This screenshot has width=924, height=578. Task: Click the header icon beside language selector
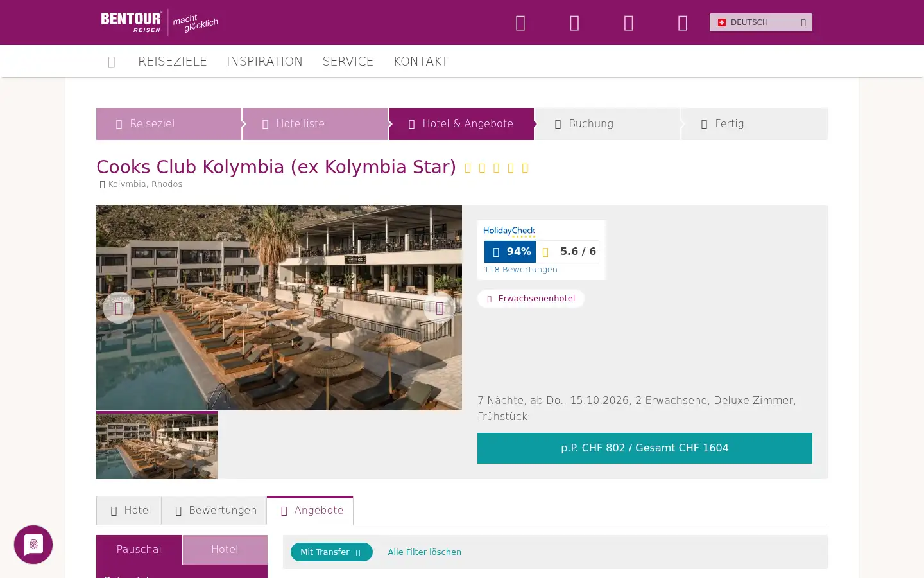[x=683, y=23]
